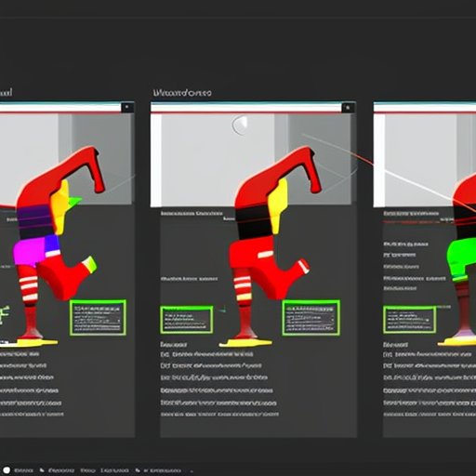This screenshot has width=476, height=476.
Task: Click the small teal marker beside the middle green box
Action: pyautogui.click(x=222, y=310)
